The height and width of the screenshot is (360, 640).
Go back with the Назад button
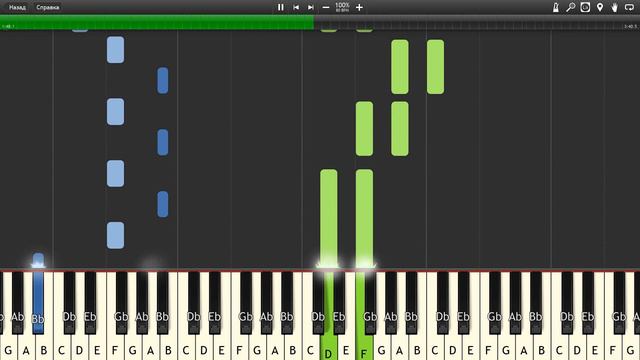tap(18, 7)
